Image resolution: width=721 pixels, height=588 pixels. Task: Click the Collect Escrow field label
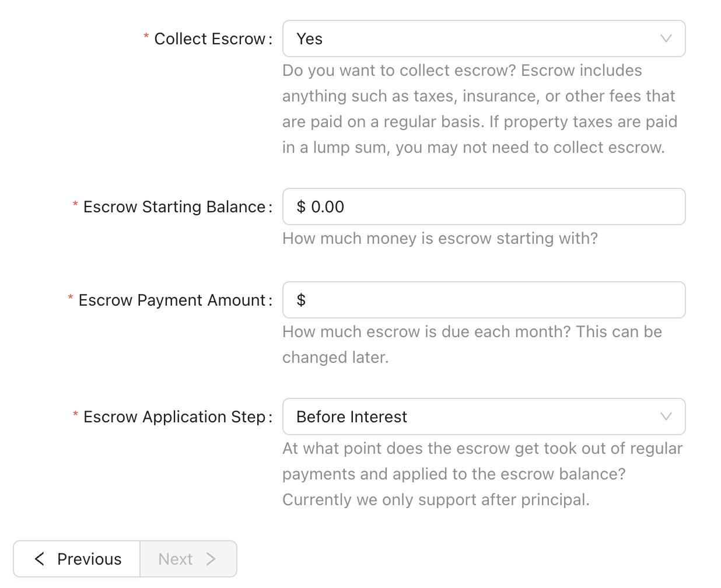coord(210,38)
